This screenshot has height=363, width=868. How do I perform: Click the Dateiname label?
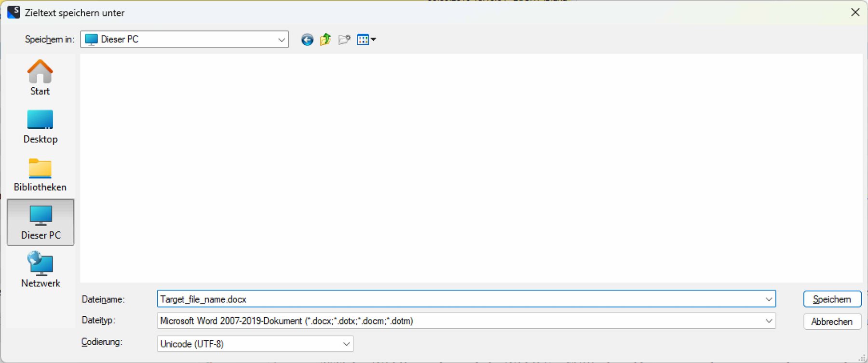(103, 299)
